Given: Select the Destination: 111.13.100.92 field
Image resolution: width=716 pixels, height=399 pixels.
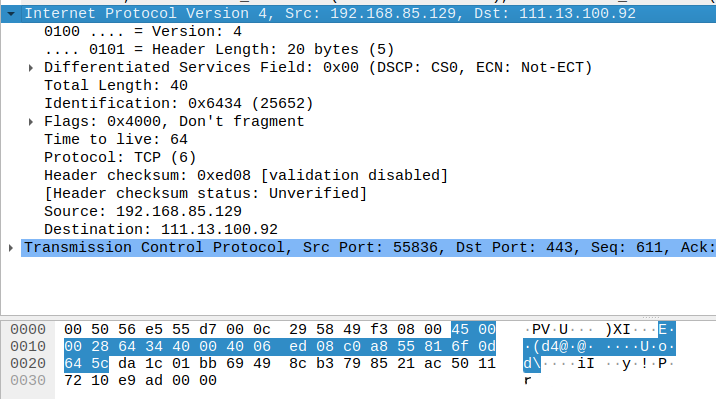Looking at the screenshot, I should coord(161,229).
